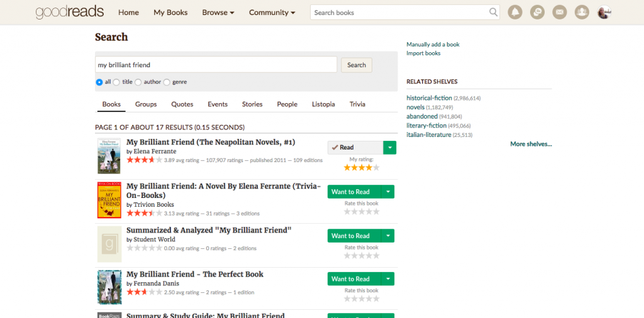
Task: Switch to the Quotes tab
Action: [x=182, y=104]
